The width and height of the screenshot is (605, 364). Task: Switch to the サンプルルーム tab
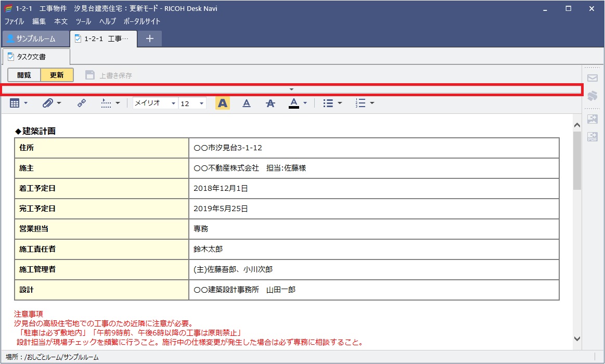34,38
